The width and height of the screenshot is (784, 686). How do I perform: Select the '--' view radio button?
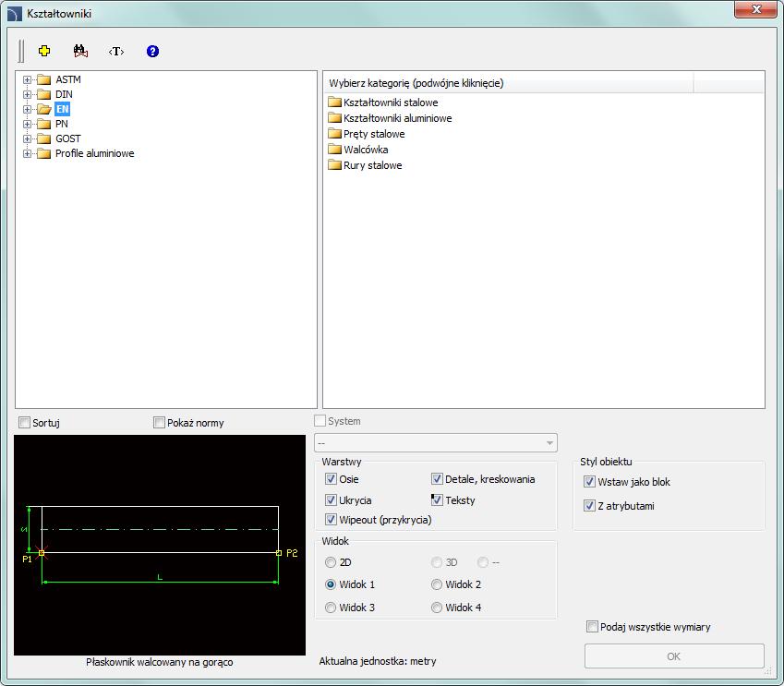(483, 562)
